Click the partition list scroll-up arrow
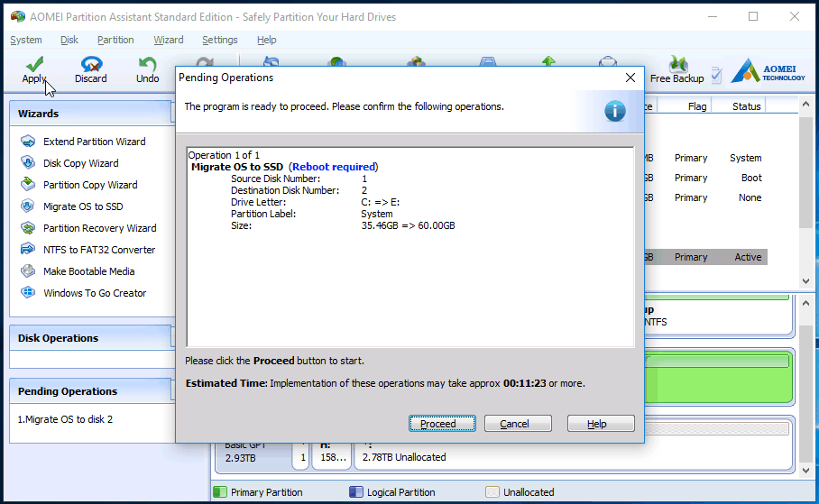The image size is (819, 504). [x=806, y=105]
